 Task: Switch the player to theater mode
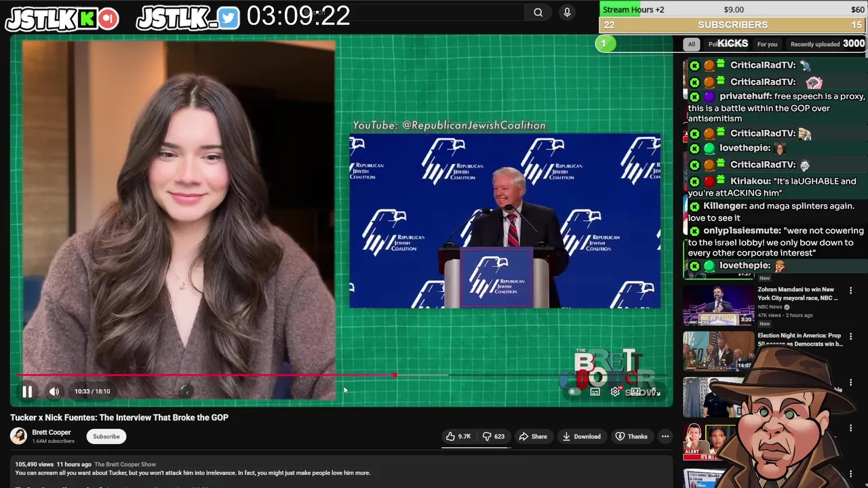point(635,392)
